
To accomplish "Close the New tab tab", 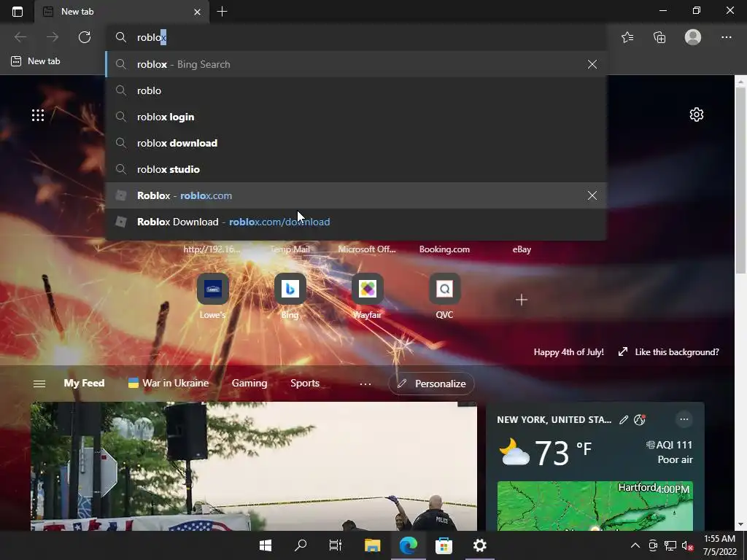I will (x=197, y=12).
